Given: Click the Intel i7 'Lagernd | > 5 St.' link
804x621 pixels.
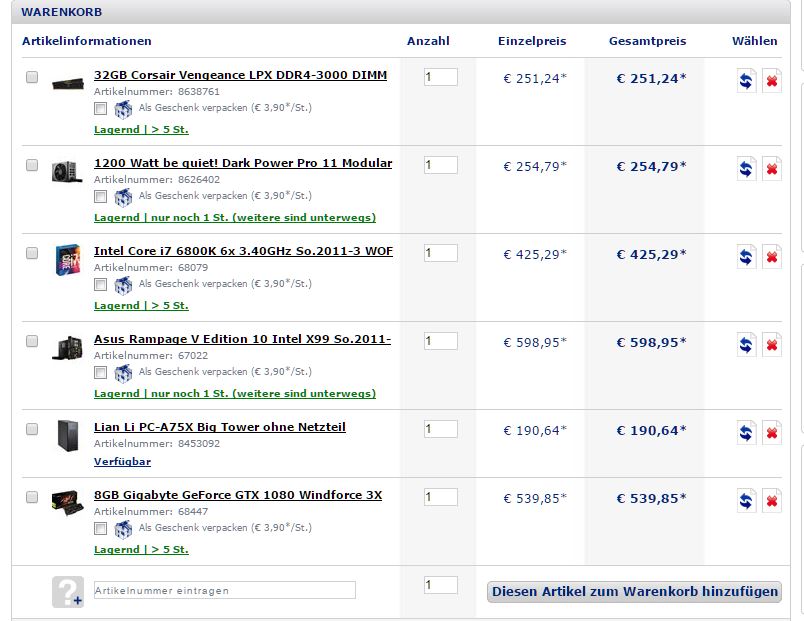Looking at the screenshot, I should pos(142,306).
